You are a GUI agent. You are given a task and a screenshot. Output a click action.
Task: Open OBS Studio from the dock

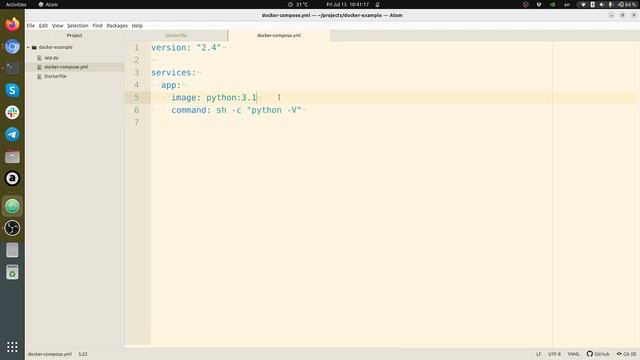point(12,228)
